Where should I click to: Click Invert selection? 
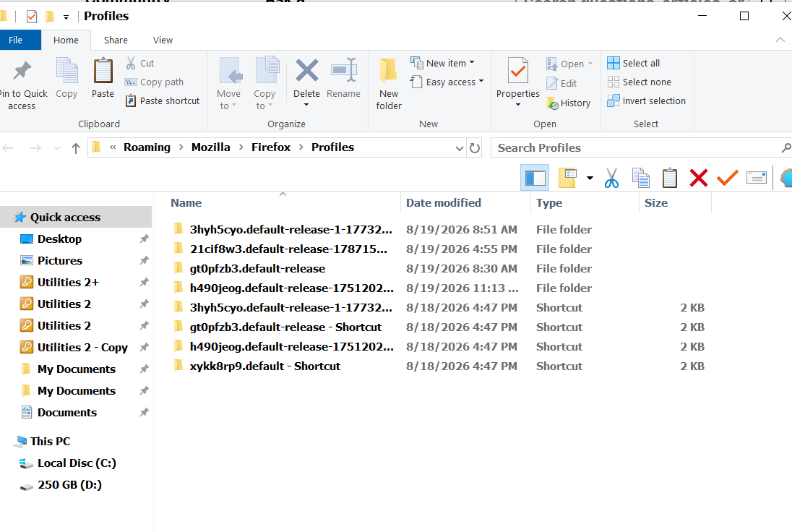point(647,101)
